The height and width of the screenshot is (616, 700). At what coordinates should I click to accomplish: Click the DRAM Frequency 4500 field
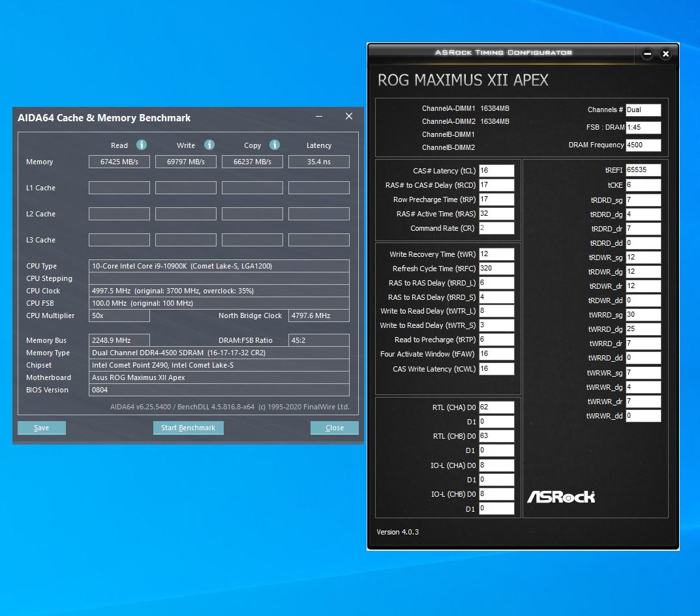tap(643, 145)
